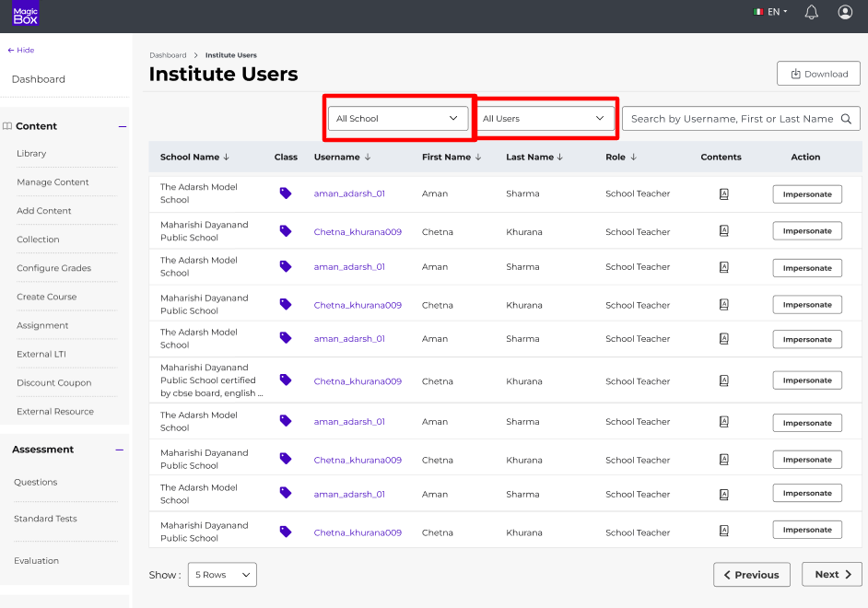Open Library in the sidebar
The height and width of the screenshot is (608, 868).
click(31, 153)
